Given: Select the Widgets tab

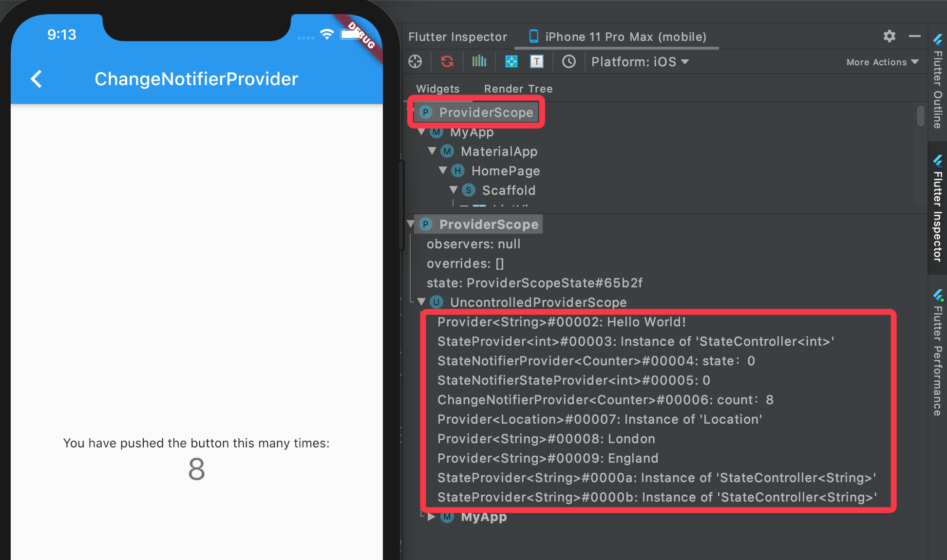Looking at the screenshot, I should [x=437, y=89].
